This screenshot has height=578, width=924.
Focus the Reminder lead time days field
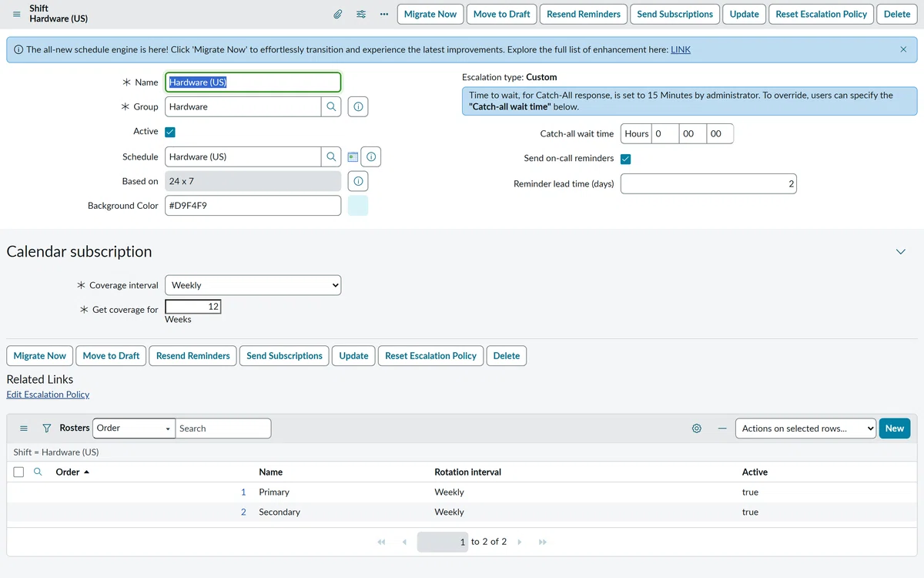708,184
